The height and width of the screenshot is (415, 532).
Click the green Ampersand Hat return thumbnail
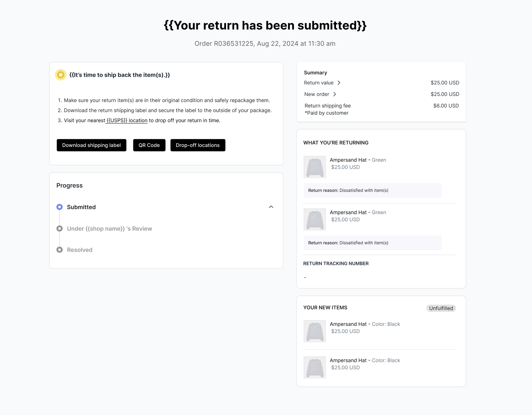pyautogui.click(x=314, y=167)
